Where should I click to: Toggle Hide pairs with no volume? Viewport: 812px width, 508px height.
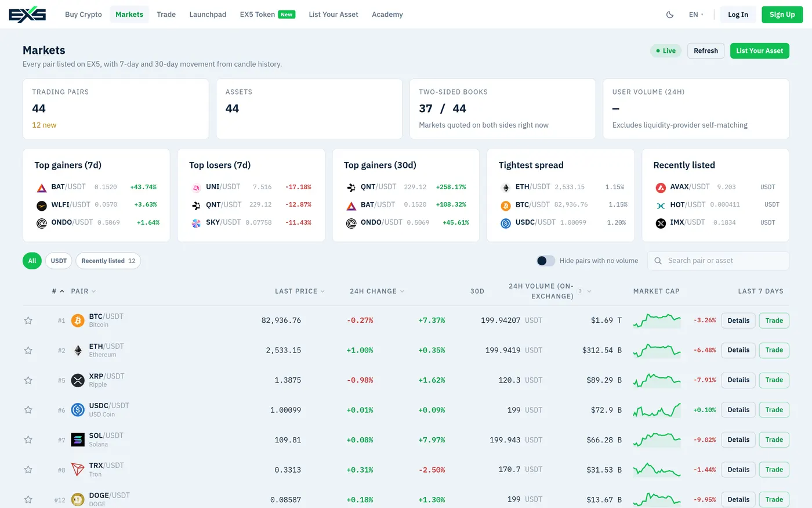[546, 261]
